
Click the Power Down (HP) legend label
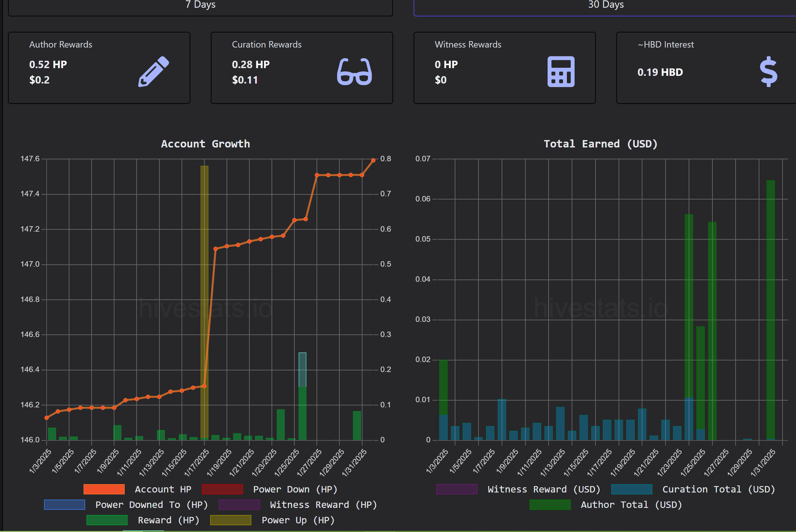tap(295, 489)
